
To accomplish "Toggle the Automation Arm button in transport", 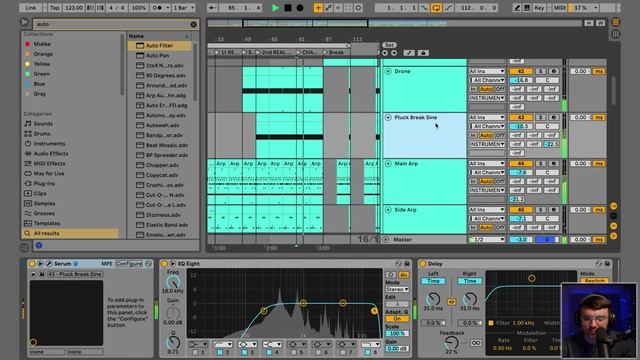I will click(x=328, y=8).
